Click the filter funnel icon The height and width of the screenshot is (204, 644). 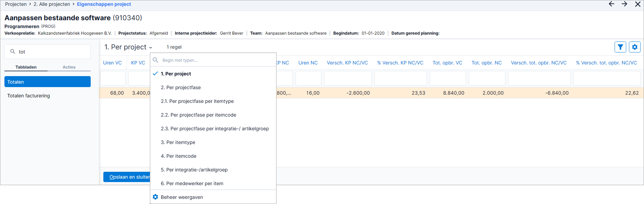pos(620,47)
